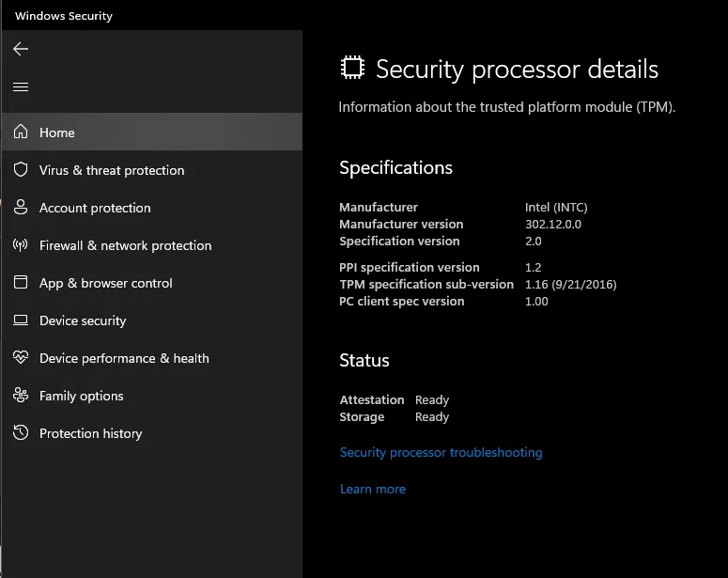
Task: Click the Virus & threat protection shield icon
Action: point(21,169)
